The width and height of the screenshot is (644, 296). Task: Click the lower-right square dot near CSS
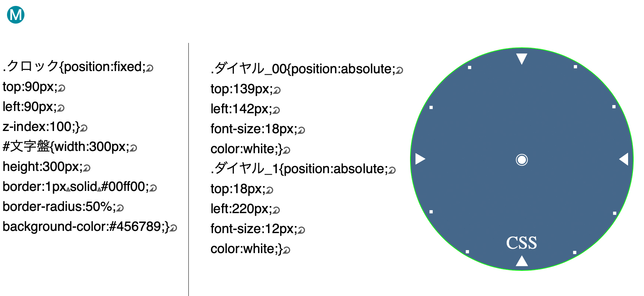(574, 252)
